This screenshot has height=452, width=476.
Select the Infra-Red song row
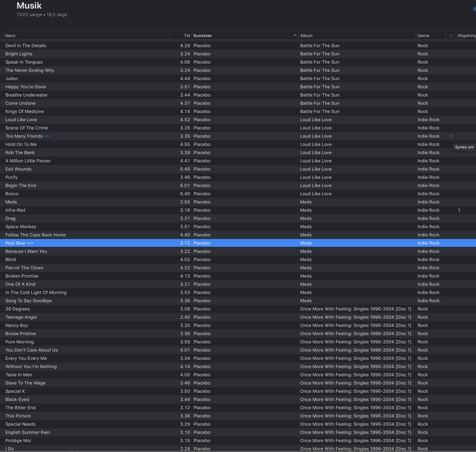[15, 210]
